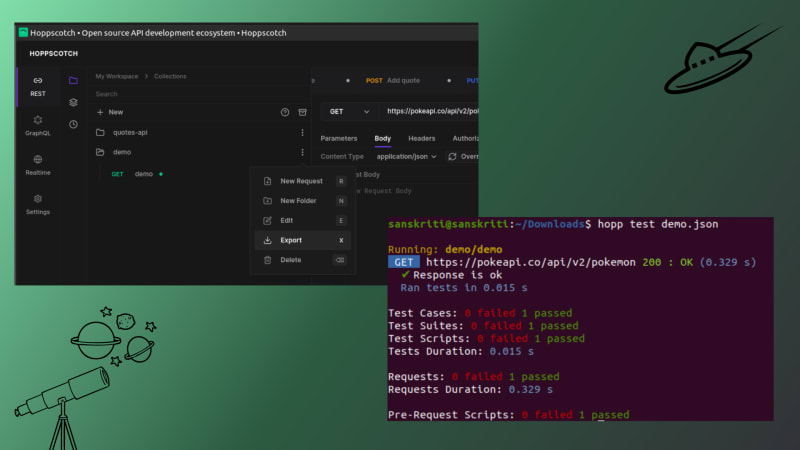Choose Export from the context menu
This screenshot has height=450, width=800.
pos(303,240)
